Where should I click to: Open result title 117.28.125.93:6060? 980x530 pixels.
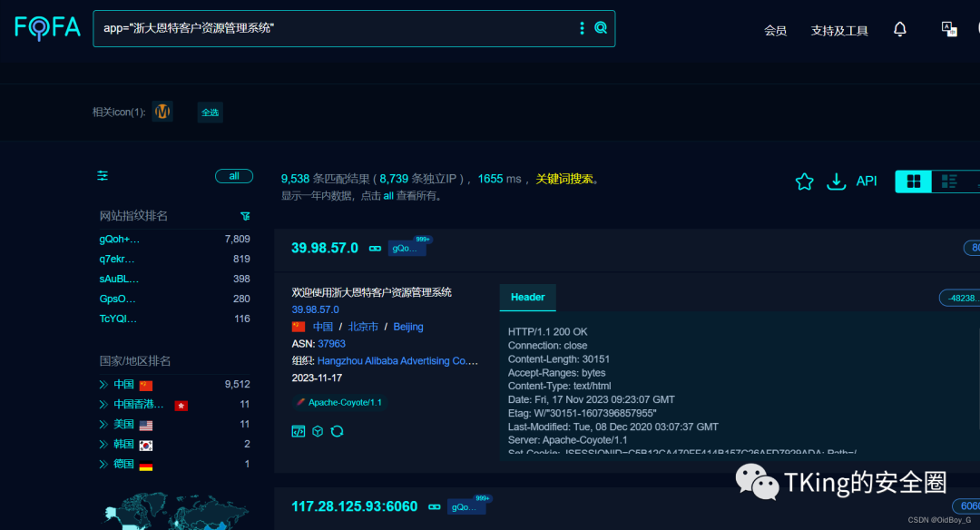[355, 506]
